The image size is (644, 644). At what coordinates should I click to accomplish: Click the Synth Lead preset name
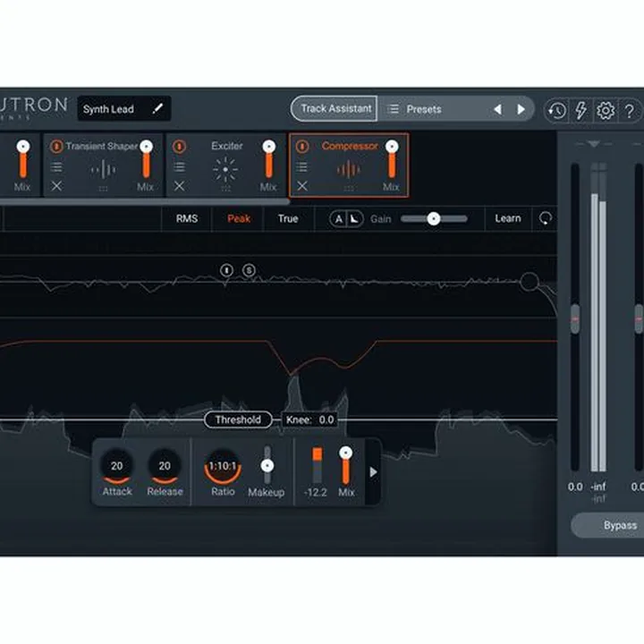coord(108,109)
